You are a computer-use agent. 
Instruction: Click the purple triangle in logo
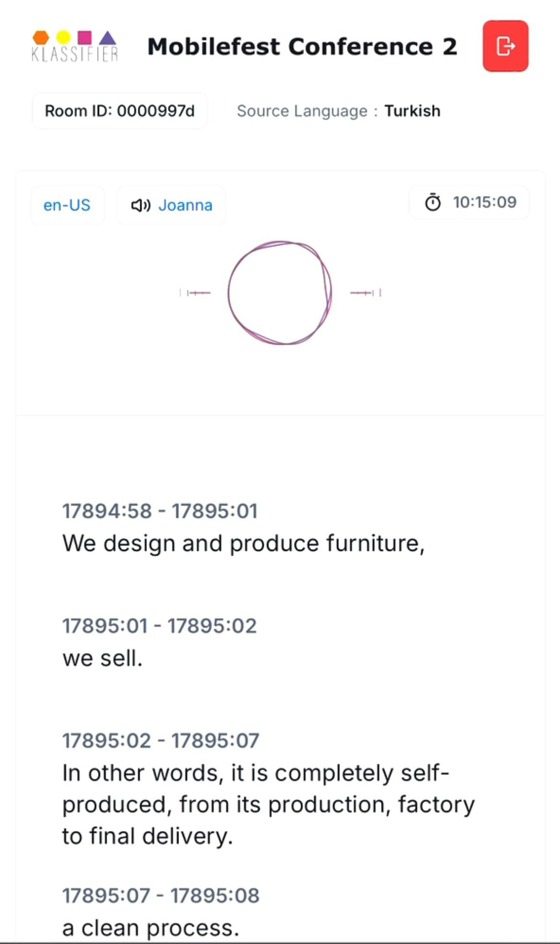108,38
